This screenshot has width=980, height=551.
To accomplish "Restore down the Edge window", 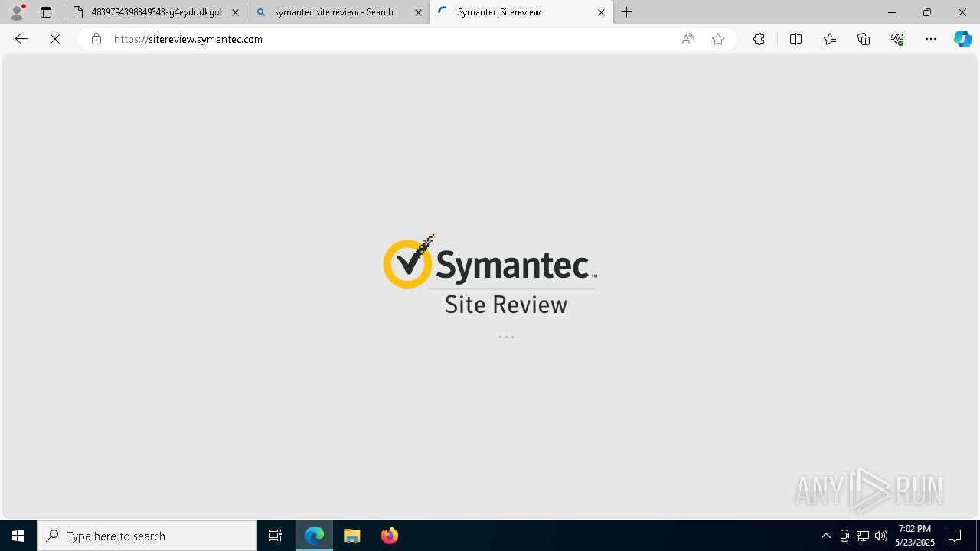I will pyautogui.click(x=926, y=12).
